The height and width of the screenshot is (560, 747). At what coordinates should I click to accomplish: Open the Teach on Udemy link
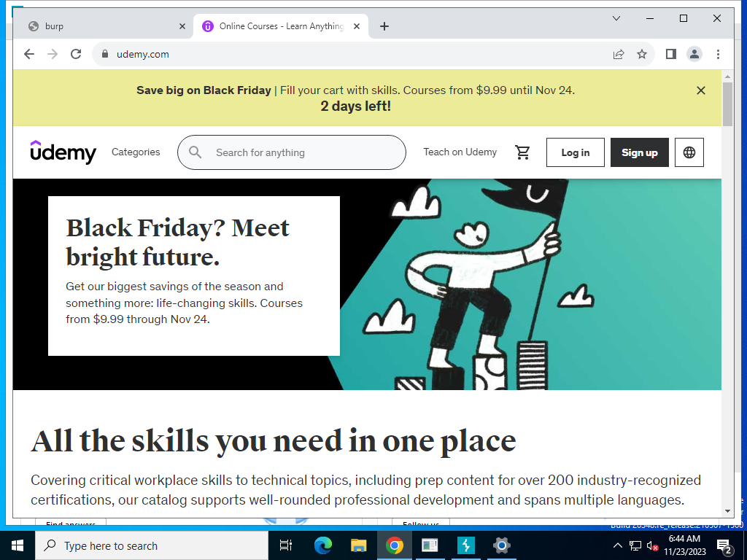(x=460, y=152)
